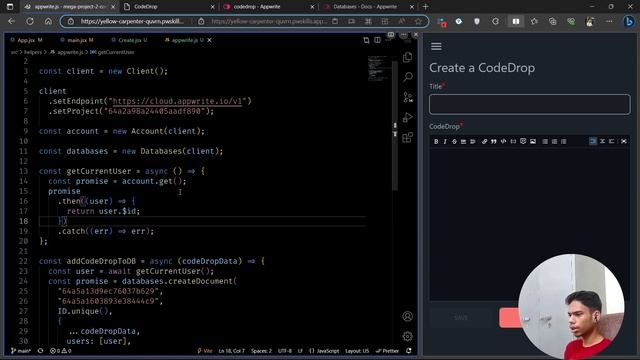Click the browser Back arrow

[x=11, y=21]
